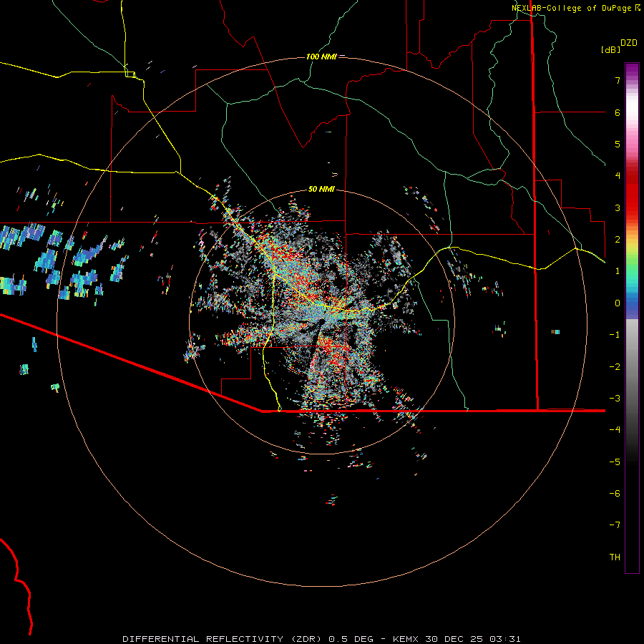Click the scale label '-7' on the legend
Screen dimensions: 644x644
[x=615, y=525]
